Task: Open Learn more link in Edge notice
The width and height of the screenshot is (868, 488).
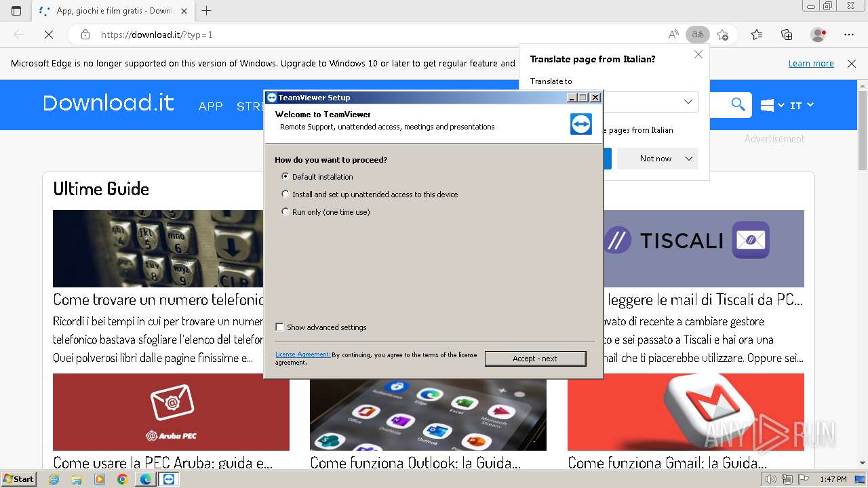Action: [x=811, y=64]
